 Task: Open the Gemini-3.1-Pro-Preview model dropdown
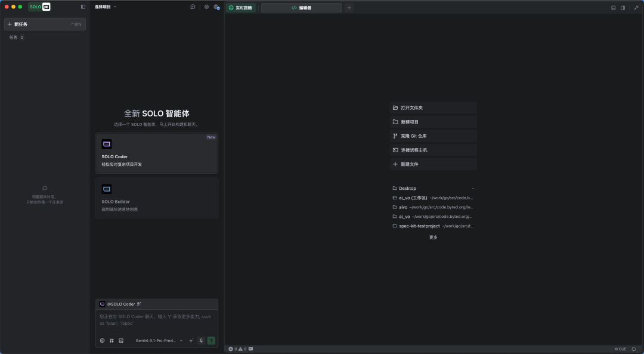click(x=159, y=340)
